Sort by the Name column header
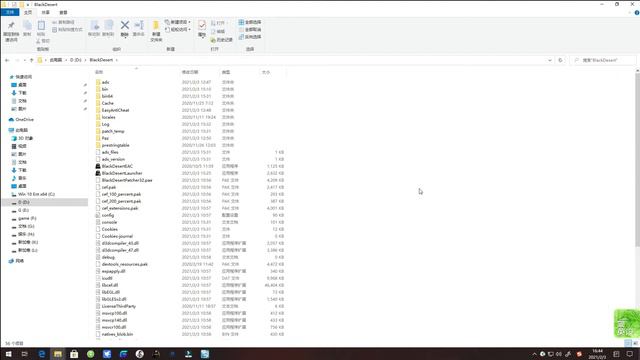Screen dimensions: 640x360 tap(99, 72)
